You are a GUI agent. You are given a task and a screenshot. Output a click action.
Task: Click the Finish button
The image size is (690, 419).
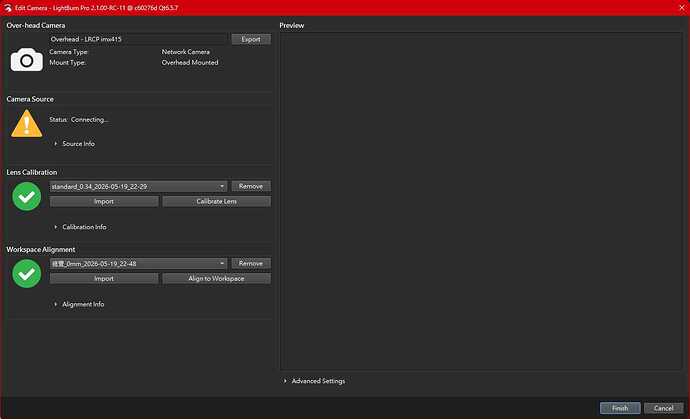click(x=620, y=408)
